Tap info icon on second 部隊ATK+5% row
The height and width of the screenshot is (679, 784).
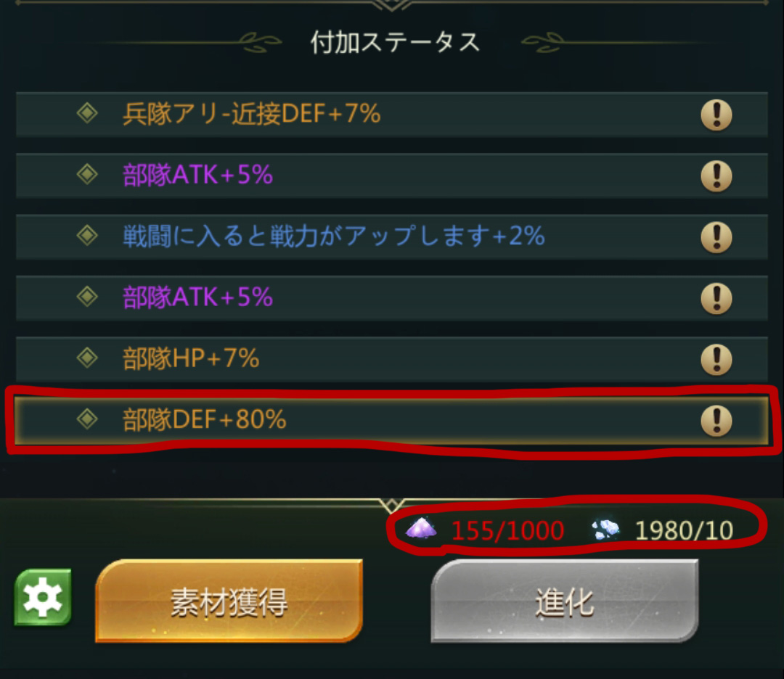[716, 298]
